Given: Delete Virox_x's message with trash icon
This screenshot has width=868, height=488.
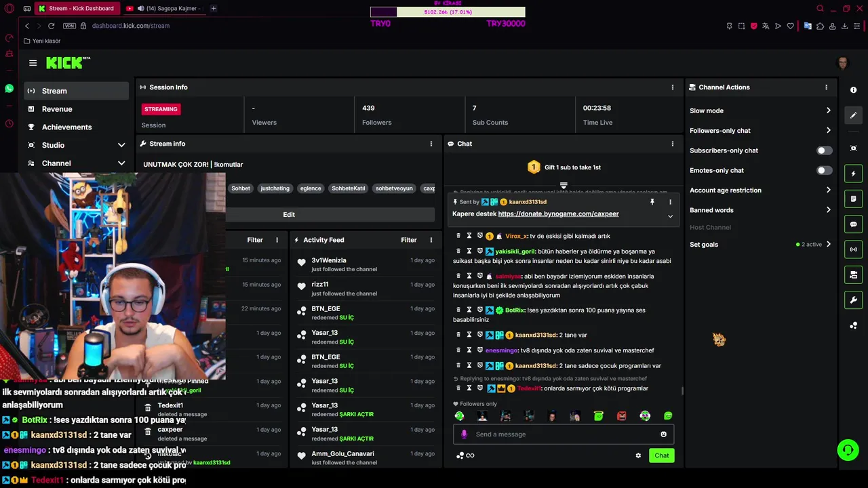Looking at the screenshot, I should tap(458, 236).
